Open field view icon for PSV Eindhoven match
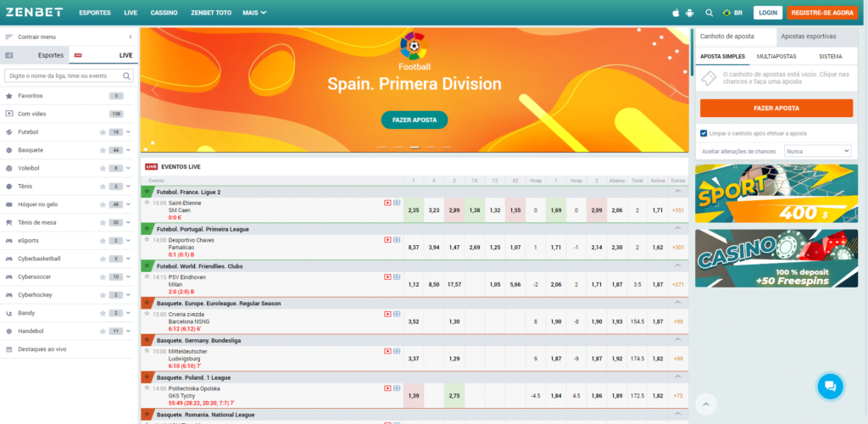The image size is (868, 424). click(397, 277)
